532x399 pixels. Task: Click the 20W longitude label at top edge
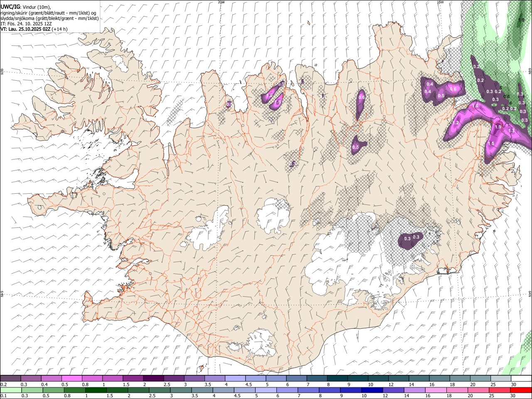click(221, 2)
